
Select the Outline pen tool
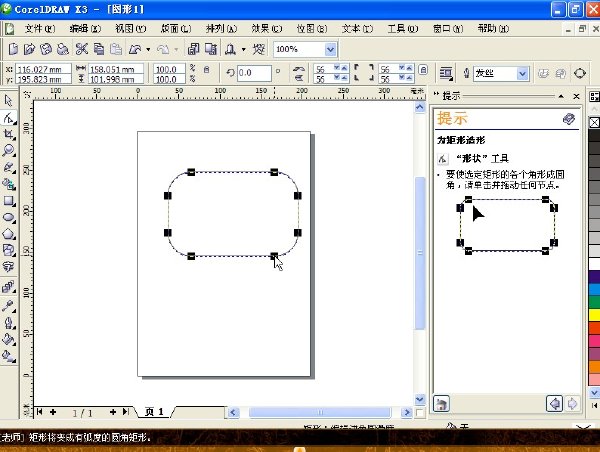click(8, 323)
